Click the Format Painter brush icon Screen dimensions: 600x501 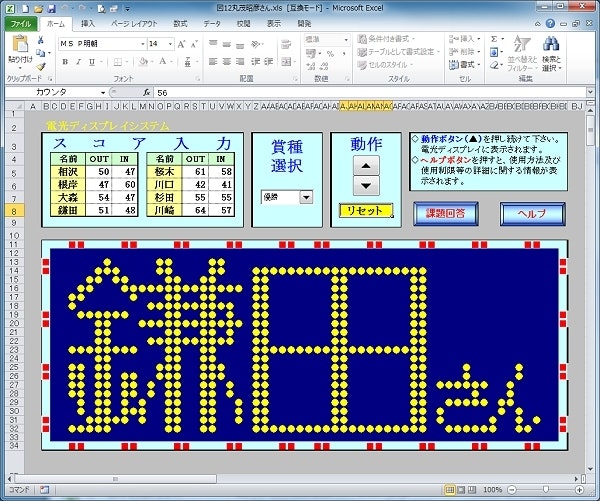(41, 67)
